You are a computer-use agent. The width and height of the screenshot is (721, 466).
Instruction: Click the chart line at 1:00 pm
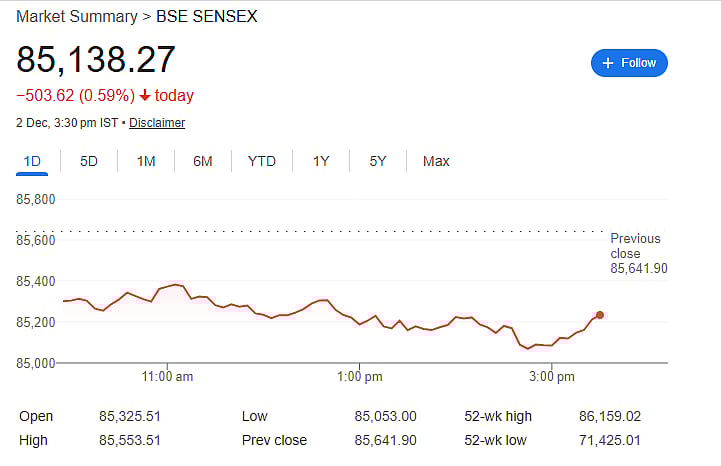tap(360, 324)
